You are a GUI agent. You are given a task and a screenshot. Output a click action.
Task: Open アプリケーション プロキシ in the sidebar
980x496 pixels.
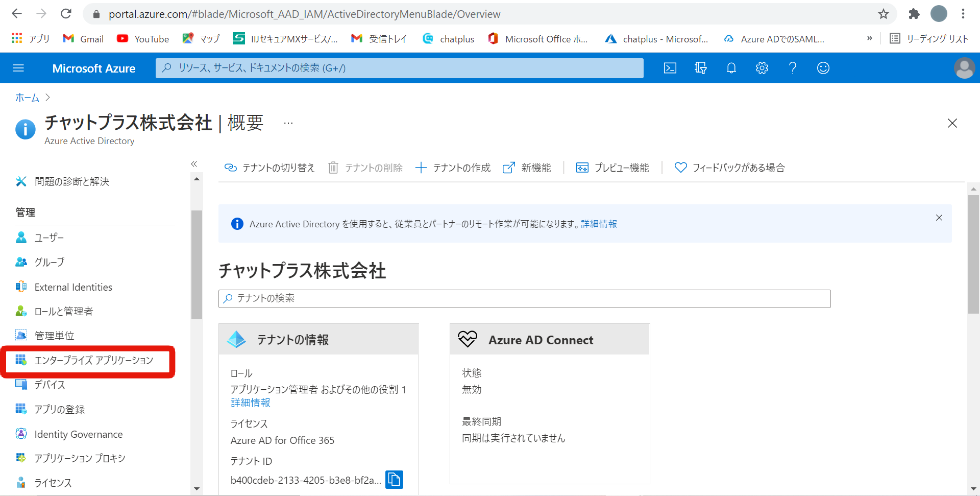70,458
